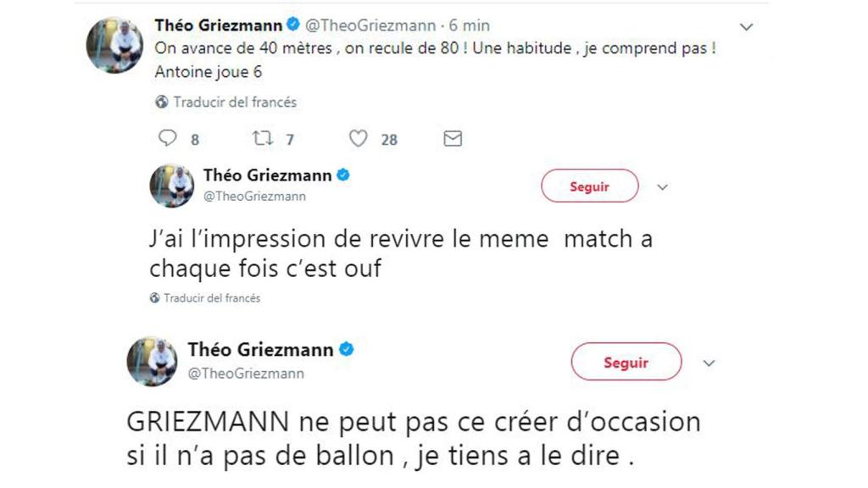The width and height of the screenshot is (868, 488).
Task: Click the verified checkmark on the bottom tweet
Action: coord(346,347)
